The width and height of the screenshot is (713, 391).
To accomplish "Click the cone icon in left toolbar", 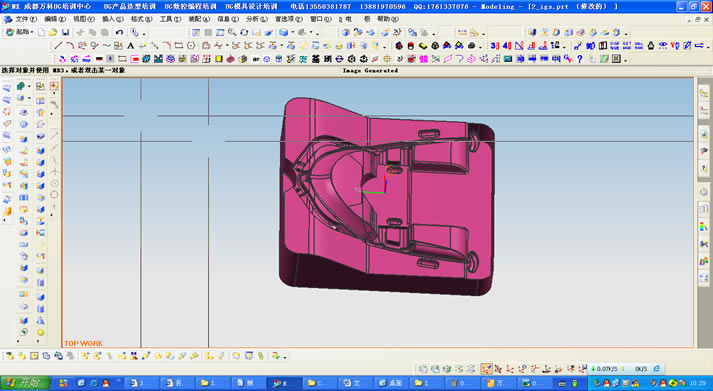I will coord(40,321).
